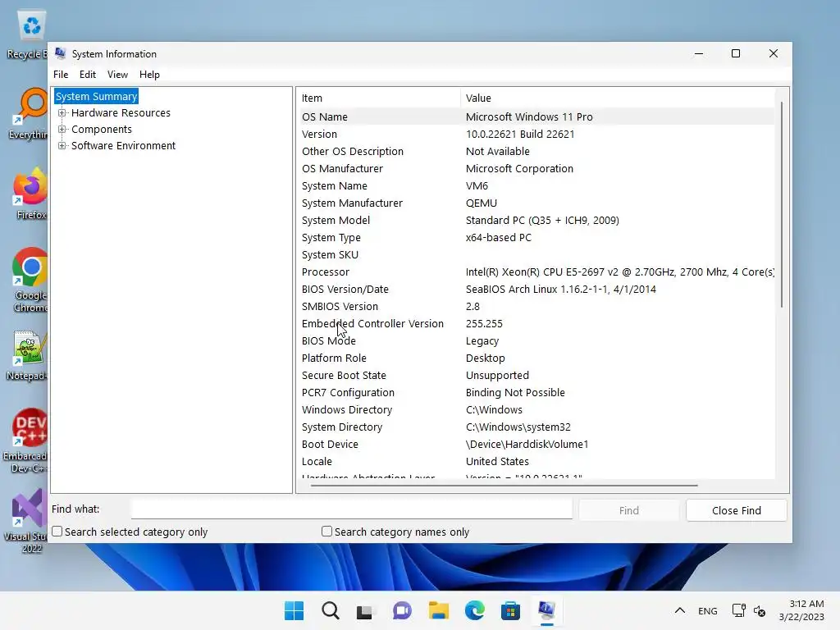Select the SMBIOS Version row

click(x=536, y=307)
